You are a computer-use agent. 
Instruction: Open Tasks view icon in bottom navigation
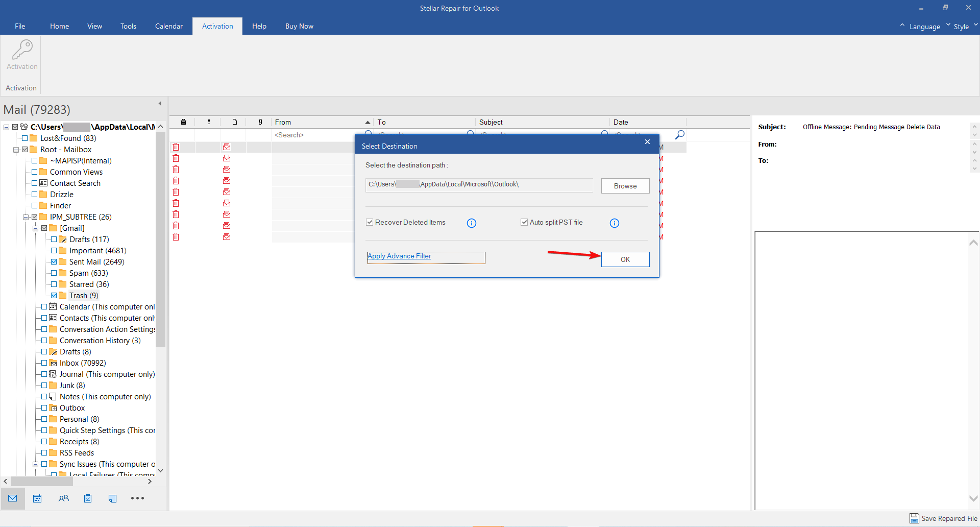point(88,498)
